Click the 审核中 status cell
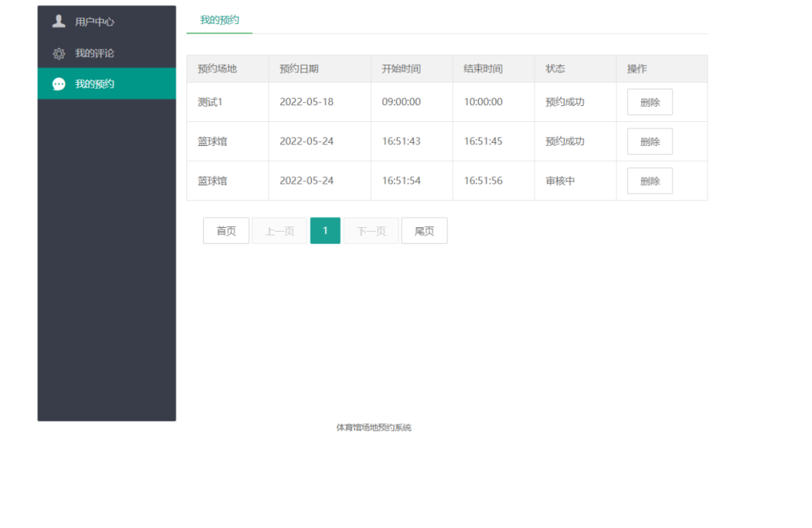The width and height of the screenshot is (812, 528). (x=560, y=181)
